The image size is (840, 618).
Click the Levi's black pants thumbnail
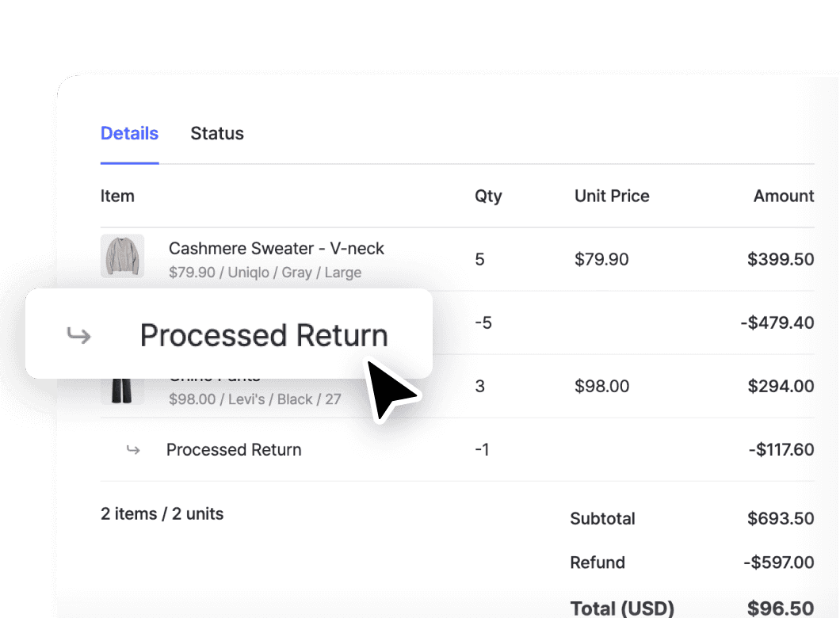click(x=122, y=391)
